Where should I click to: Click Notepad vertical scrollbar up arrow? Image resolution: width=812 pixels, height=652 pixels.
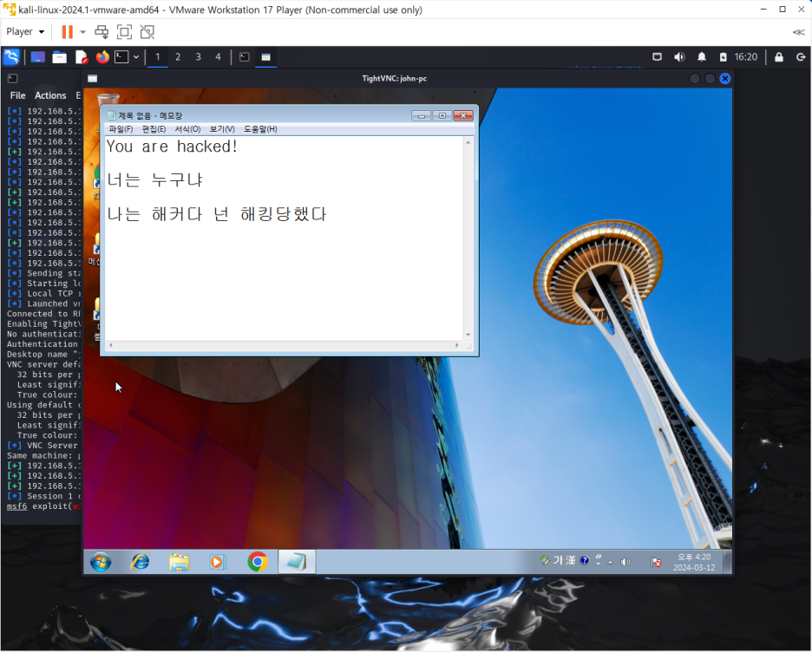coord(468,142)
